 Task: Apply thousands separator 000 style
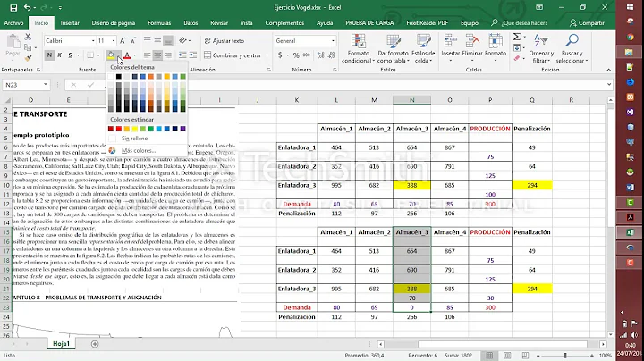pyautogui.click(x=307, y=55)
